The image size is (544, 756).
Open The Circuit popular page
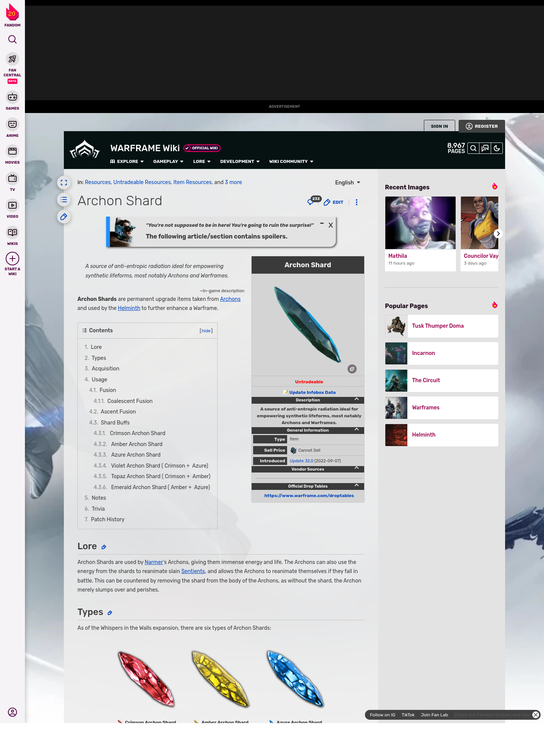click(442, 380)
